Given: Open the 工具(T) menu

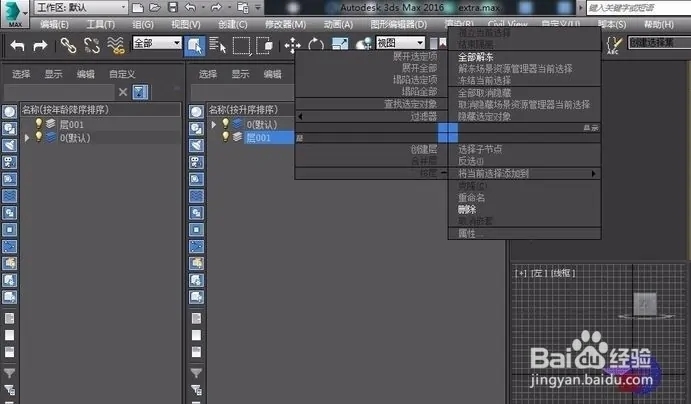Looking at the screenshot, I should point(100,24).
